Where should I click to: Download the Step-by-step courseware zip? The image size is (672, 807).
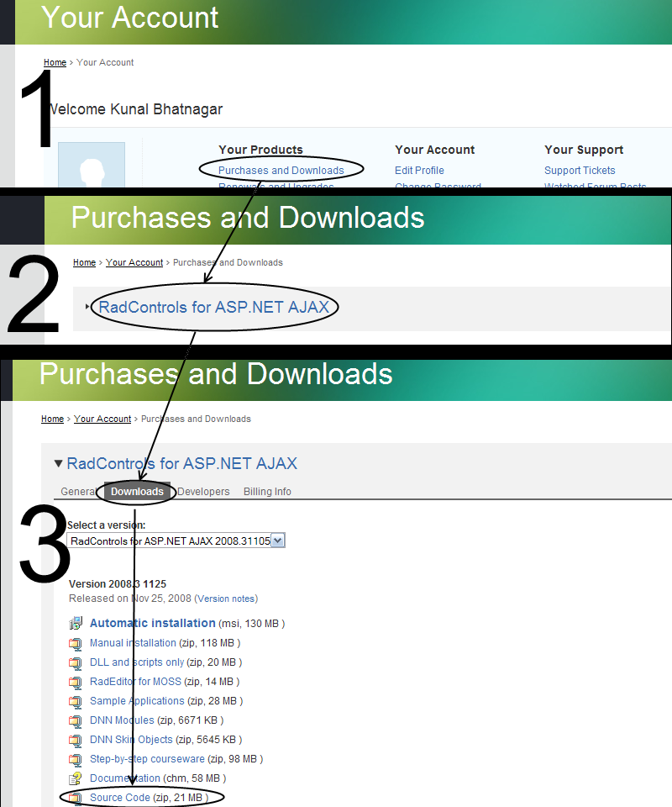coord(148,759)
